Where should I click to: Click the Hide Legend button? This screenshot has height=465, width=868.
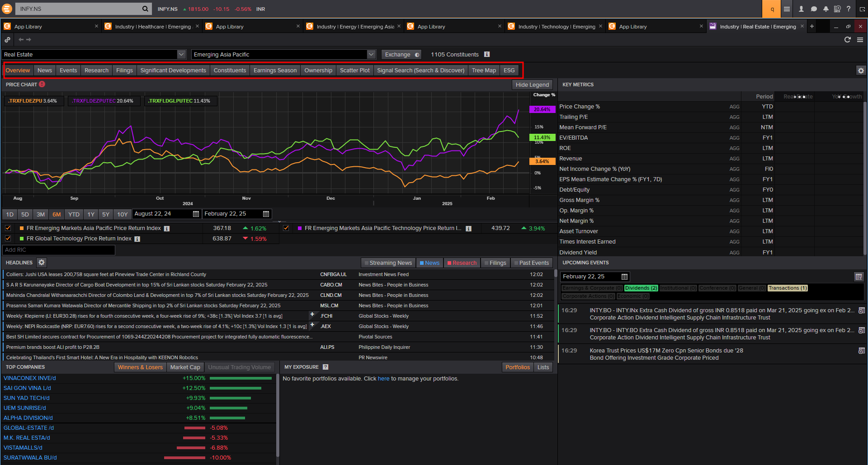coord(532,85)
